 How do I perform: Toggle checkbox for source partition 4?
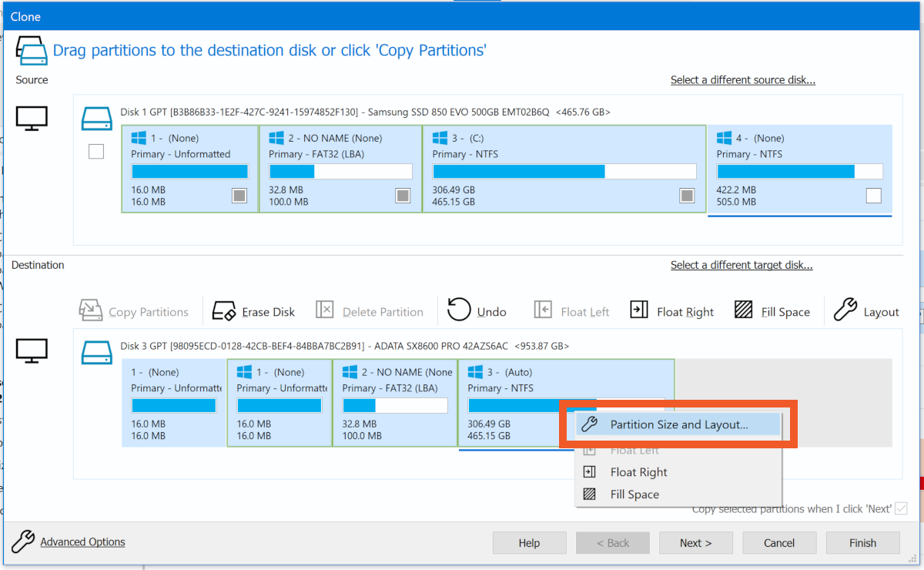873,196
